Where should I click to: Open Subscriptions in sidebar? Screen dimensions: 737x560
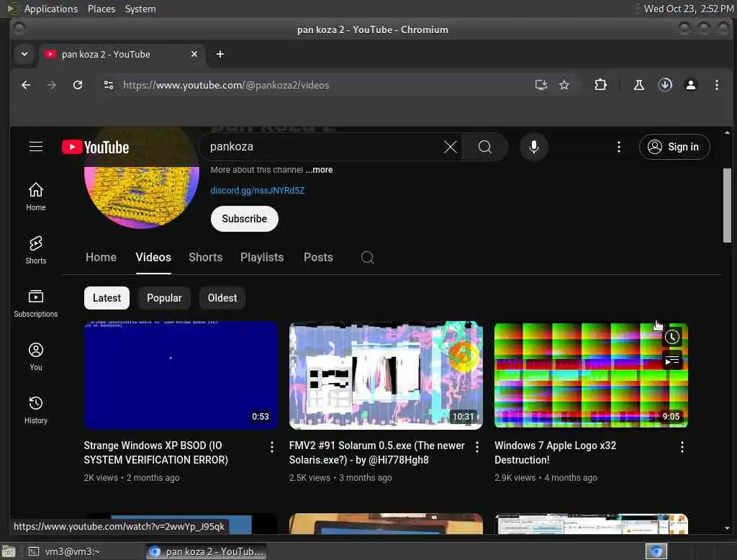[36, 303]
